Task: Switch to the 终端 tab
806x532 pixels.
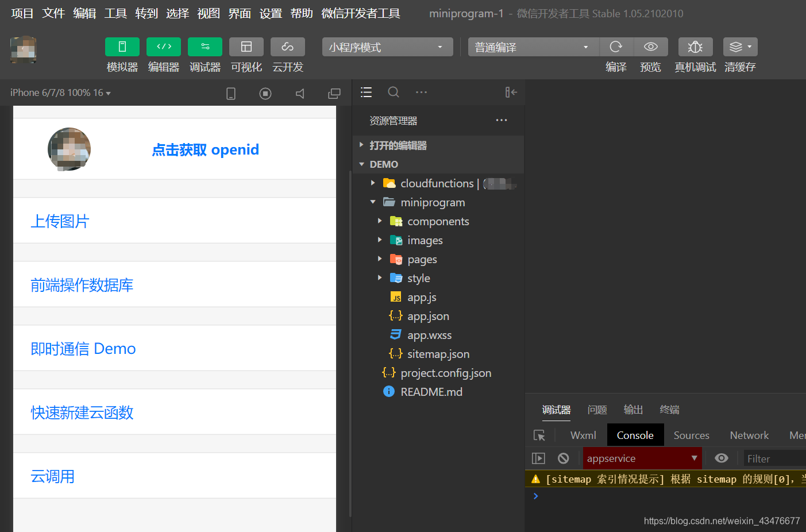Action: pos(670,410)
